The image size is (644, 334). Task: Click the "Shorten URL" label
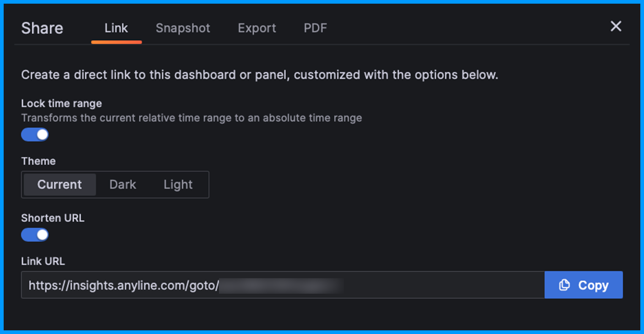[x=53, y=218]
